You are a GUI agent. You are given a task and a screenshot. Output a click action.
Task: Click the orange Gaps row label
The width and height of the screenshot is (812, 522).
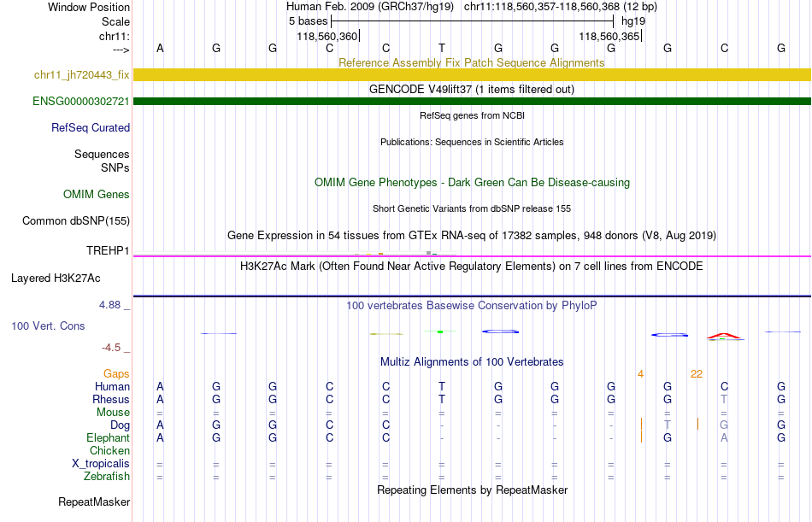tap(116, 374)
